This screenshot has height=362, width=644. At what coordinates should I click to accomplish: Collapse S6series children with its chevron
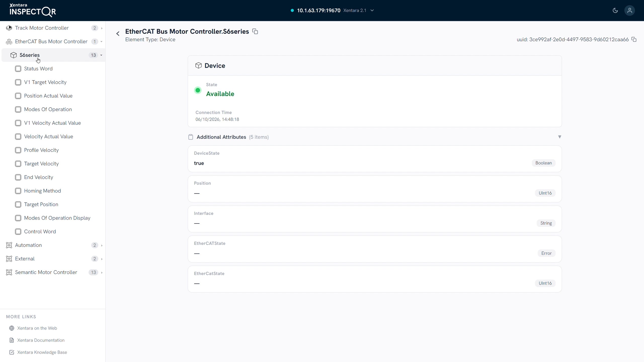(101, 55)
